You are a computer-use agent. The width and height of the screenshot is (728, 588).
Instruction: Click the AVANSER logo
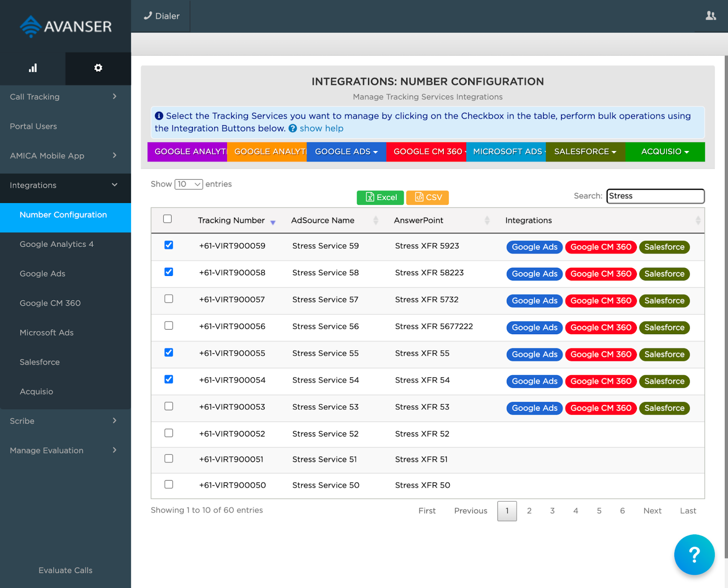(x=66, y=26)
